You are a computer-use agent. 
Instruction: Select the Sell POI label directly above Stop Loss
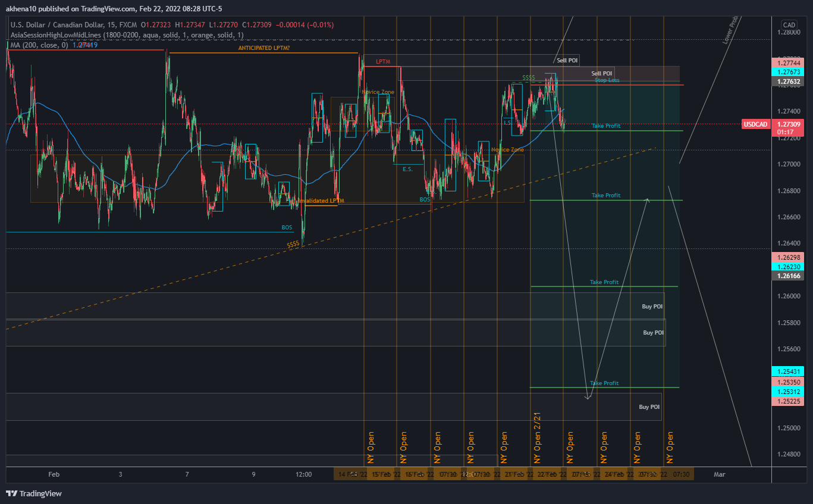[x=602, y=73]
